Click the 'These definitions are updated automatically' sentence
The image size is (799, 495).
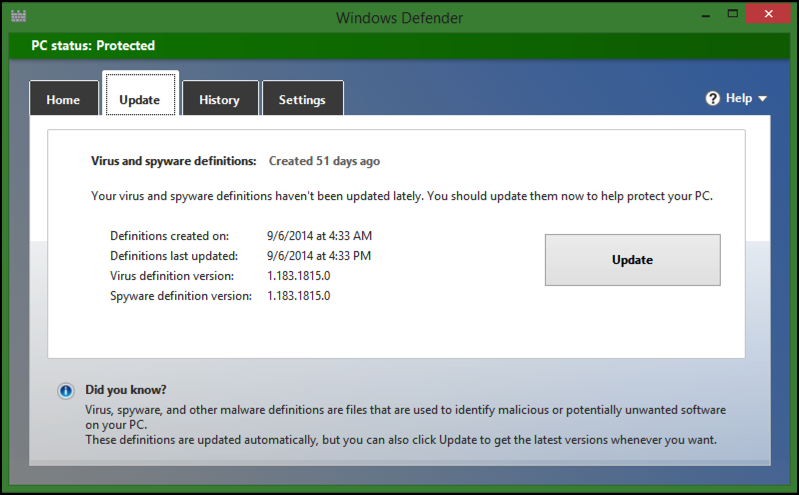click(x=401, y=440)
